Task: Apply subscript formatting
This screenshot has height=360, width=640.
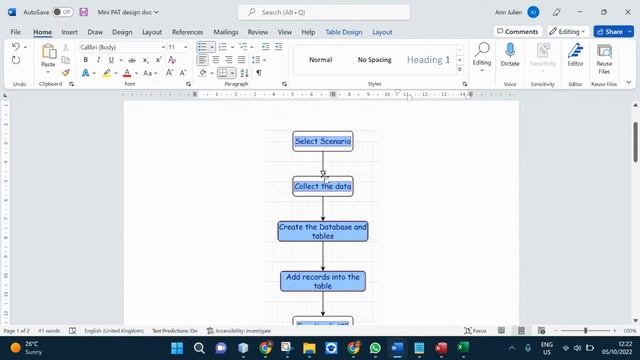Action: click(145, 60)
